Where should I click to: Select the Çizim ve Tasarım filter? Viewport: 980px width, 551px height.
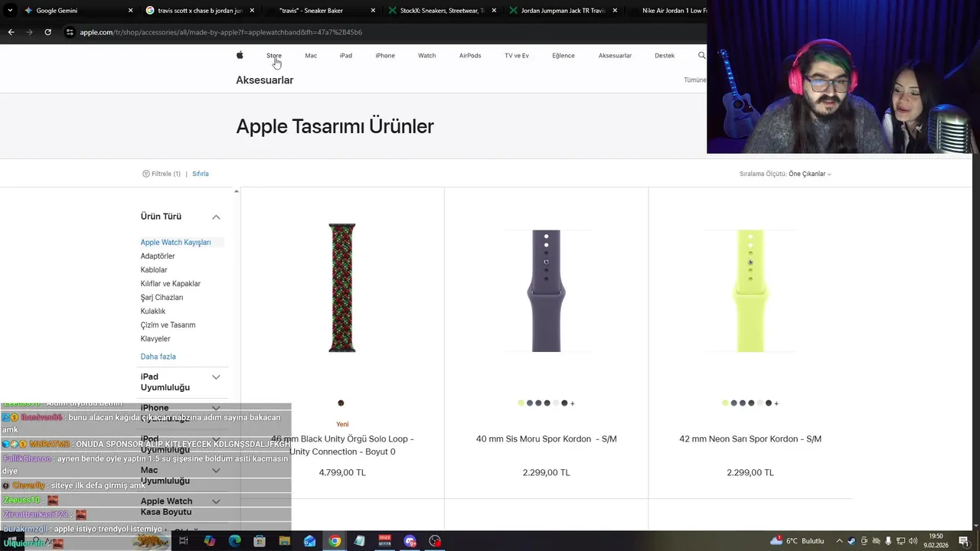tap(168, 325)
